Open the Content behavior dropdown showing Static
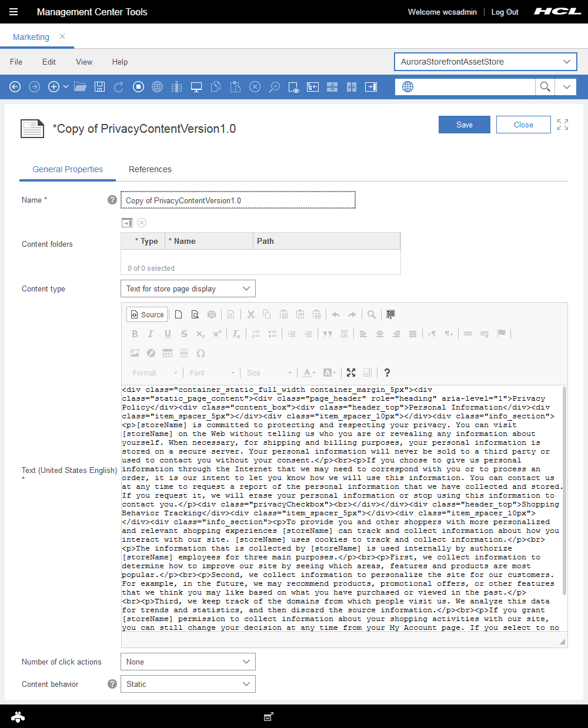588x728 pixels. point(188,683)
